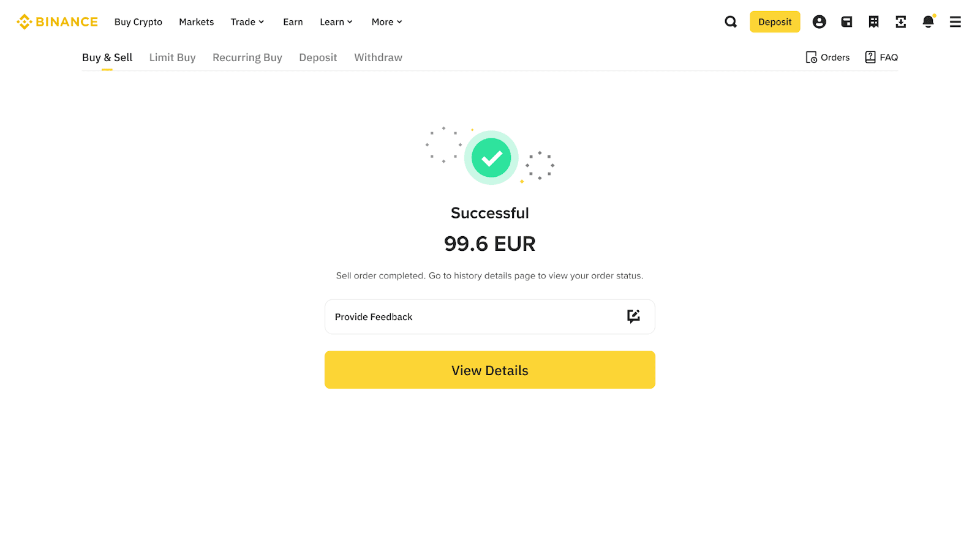The width and height of the screenshot is (980, 552).
Task: Click the feedback pencil icon
Action: click(x=633, y=316)
